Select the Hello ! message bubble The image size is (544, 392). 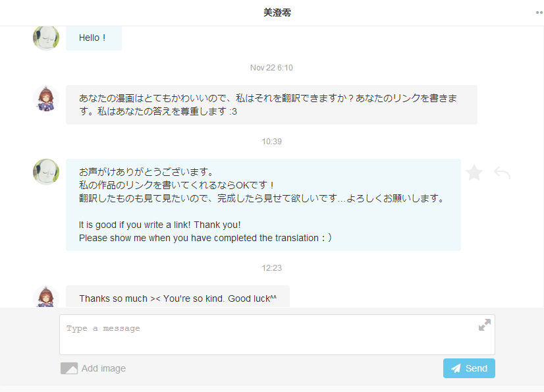pyautogui.click(x=94, y=38)
